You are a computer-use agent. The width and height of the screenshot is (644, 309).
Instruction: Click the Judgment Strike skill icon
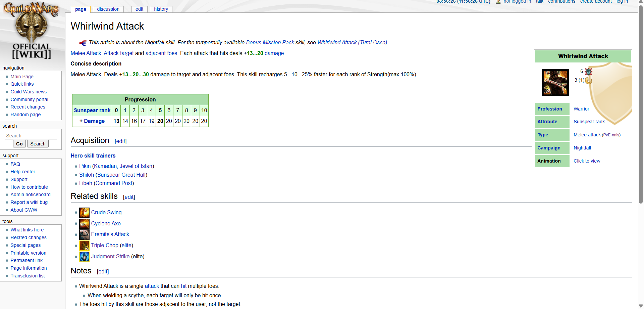pos(84,257)
